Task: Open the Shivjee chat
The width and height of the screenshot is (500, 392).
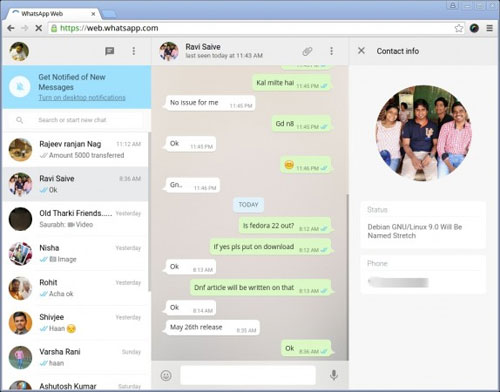Action: [x=75, y=323]
